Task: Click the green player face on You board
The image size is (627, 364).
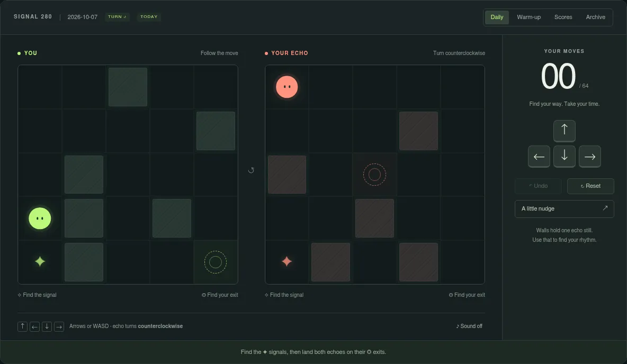Action: (40, 219)
